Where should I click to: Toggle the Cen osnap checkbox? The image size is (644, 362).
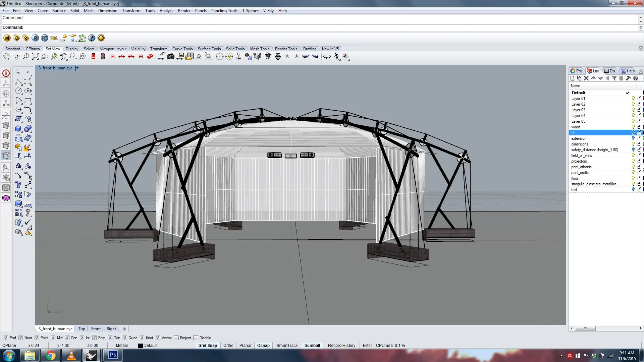pyautogui.click(x=67, y=338)
